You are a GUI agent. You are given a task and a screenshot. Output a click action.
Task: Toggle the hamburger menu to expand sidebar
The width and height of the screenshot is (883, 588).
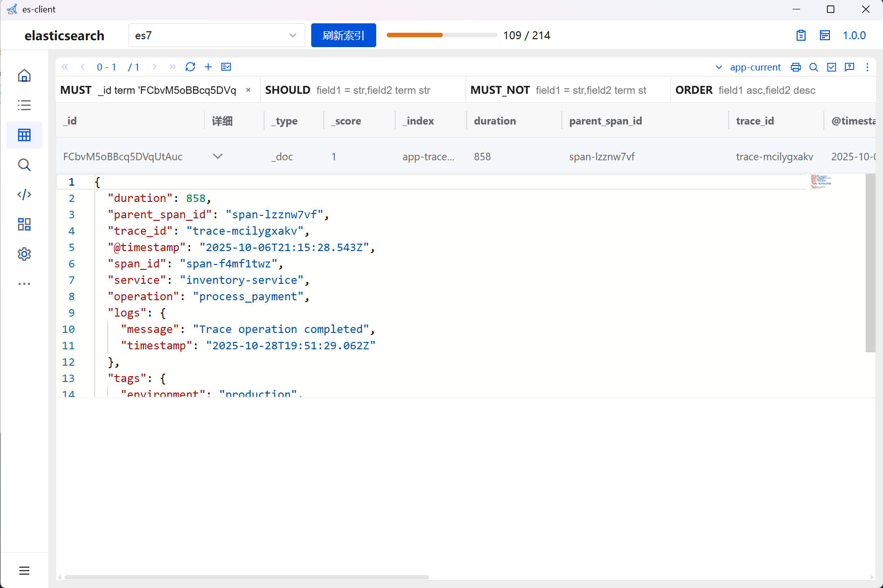point(24,571)
